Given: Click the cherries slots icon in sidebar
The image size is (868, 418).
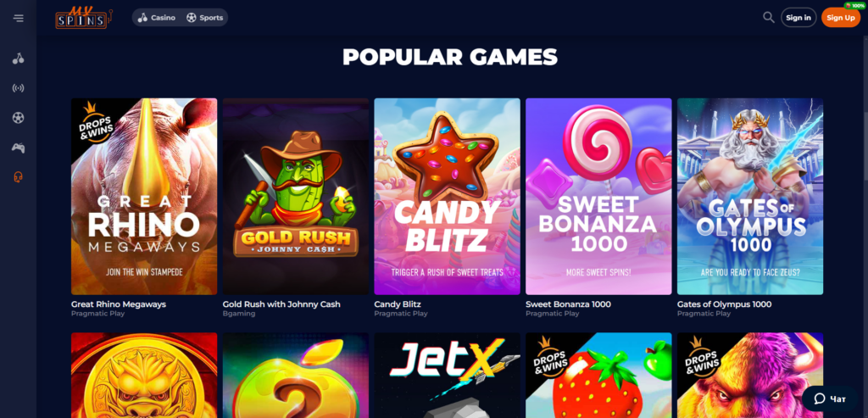Looking at the screenshot, I should [x=19, y=59].
